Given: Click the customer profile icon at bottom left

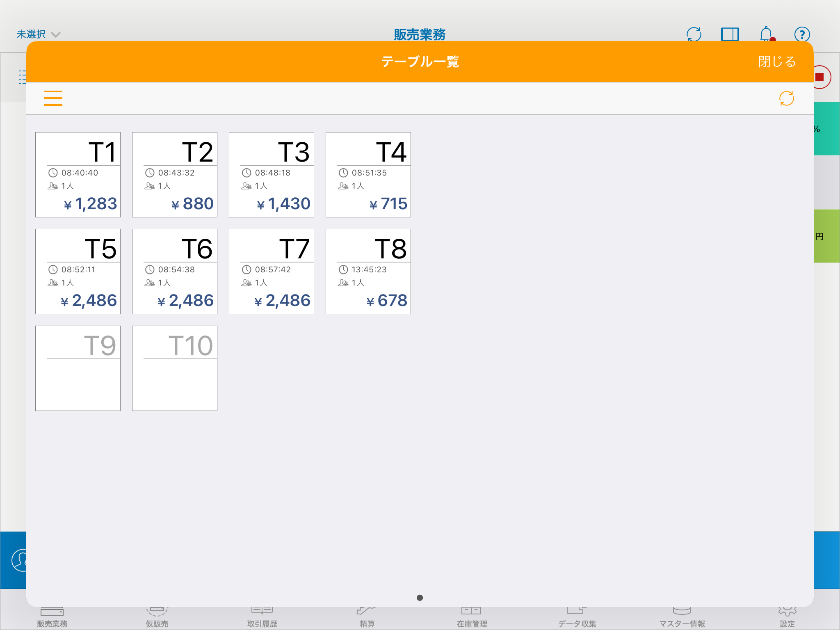Looking at the screenshot, I should point(18,560).
